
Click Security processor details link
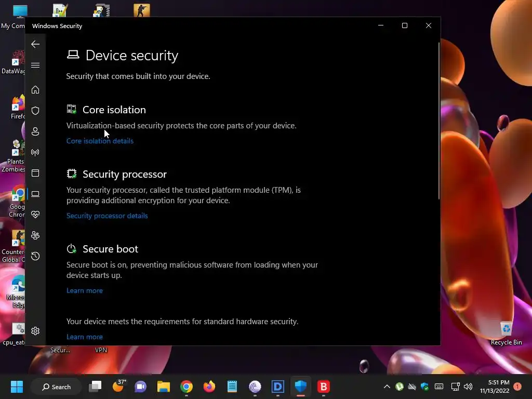tap(107, 216)
